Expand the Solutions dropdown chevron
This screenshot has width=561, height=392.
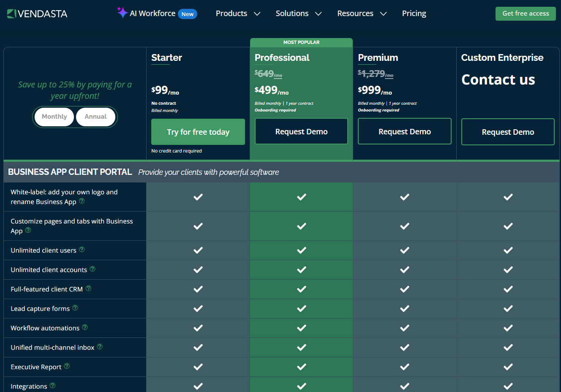[x=319, y=14]
